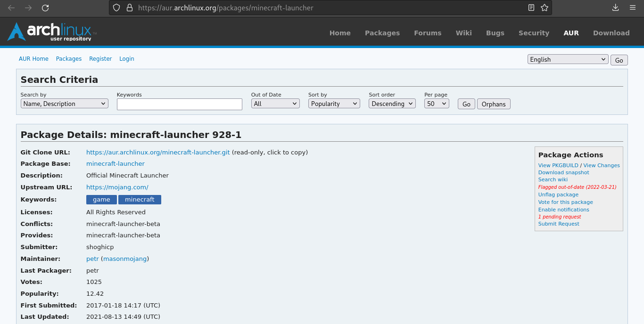Click the AUR Home link
Screen dimensions: 644x324
(x=33, y=59)
